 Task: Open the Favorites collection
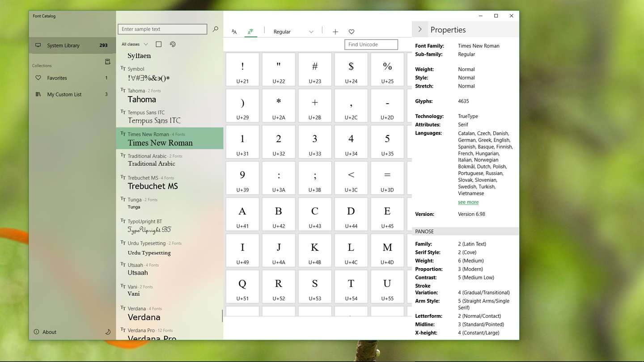(x=72, y=78)
